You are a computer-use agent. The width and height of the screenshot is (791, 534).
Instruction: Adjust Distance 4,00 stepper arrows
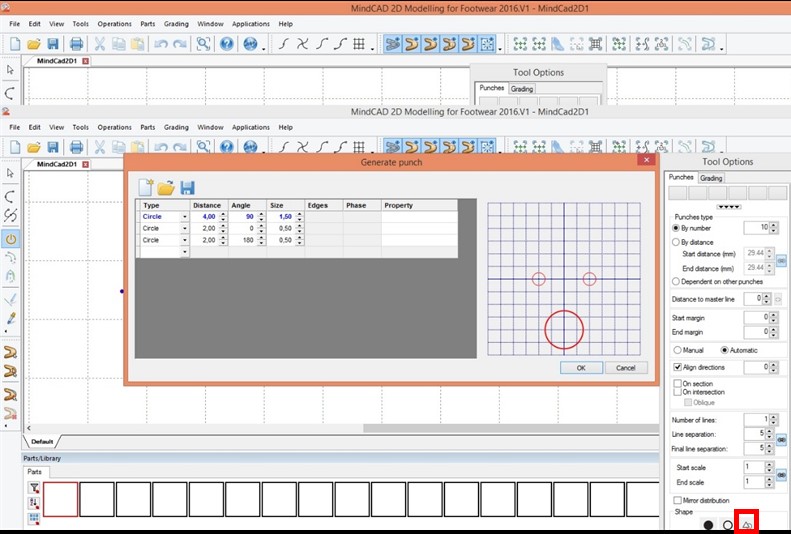click(222, 217)
